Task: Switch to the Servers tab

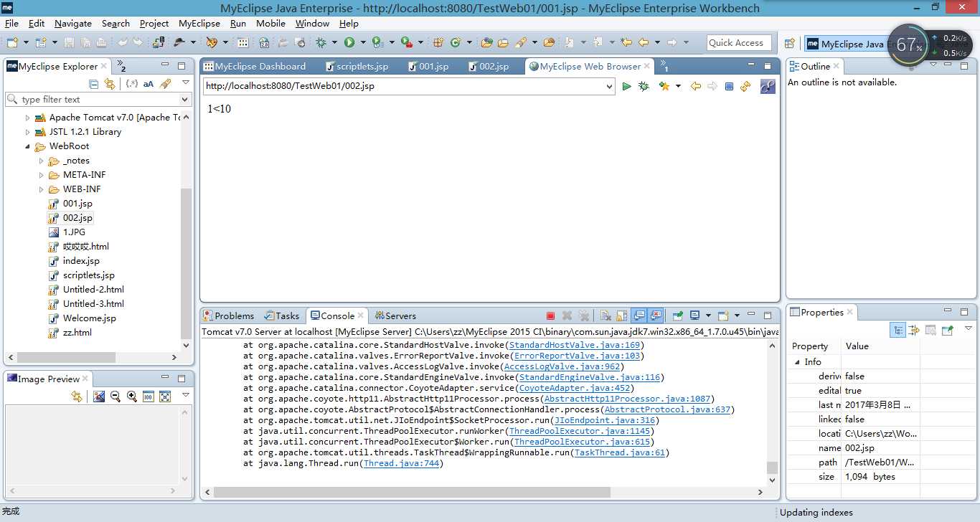Action: click(x=394, y=315)
